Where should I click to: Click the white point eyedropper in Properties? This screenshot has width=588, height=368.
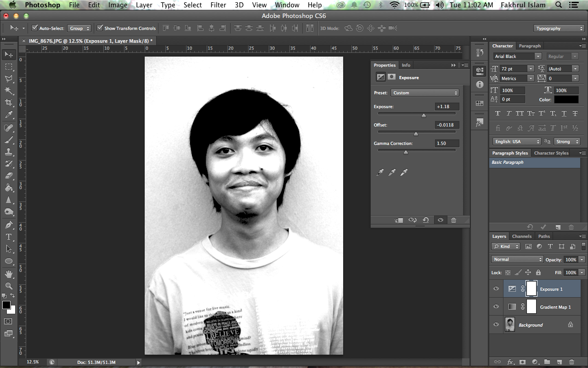404,172
